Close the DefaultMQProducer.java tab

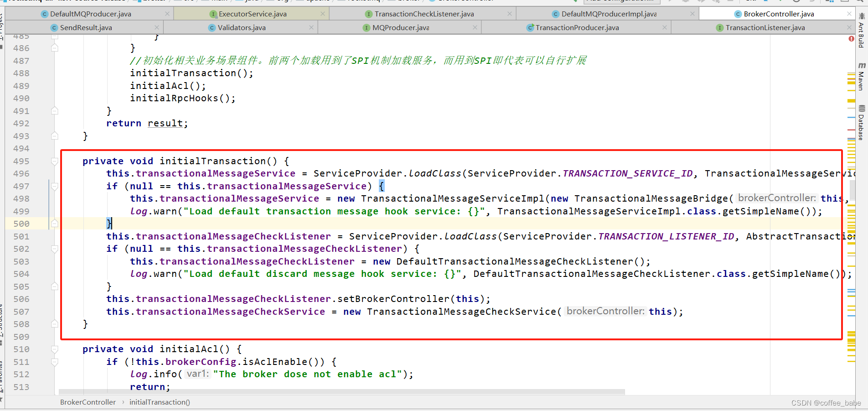[x=167, y=14]
